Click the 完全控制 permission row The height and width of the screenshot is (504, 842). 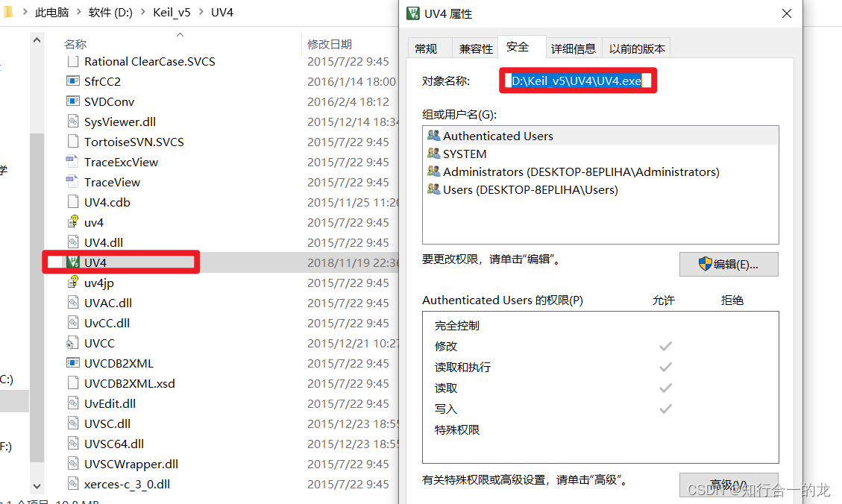pos(600,325)
